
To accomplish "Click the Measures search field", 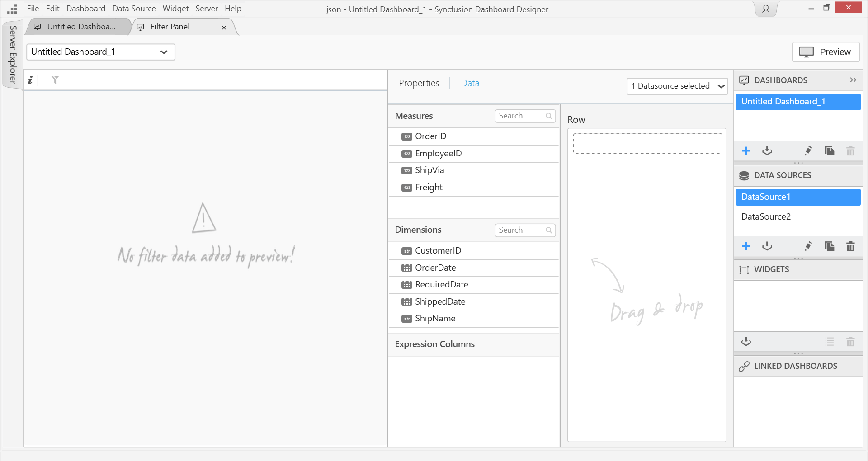I will point(521,116).
